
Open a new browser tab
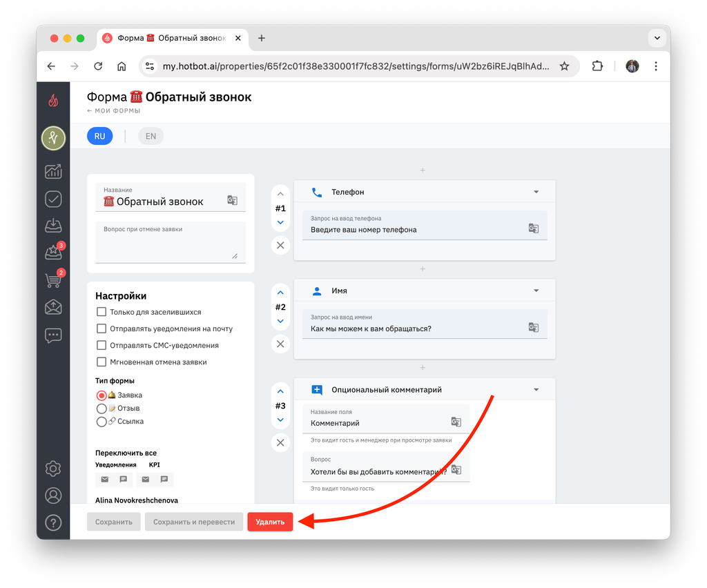click(262, 38)
